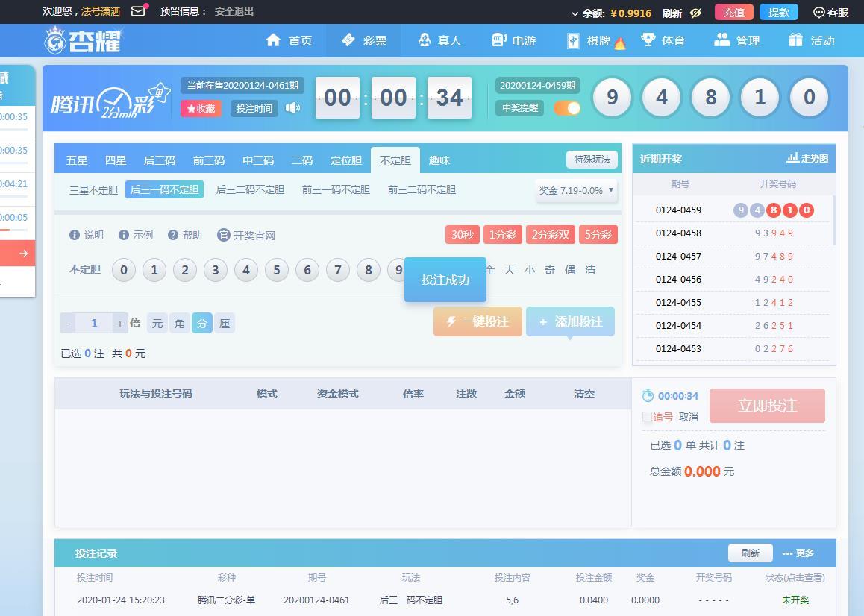Open the 体育 sports menu
Screen dimensions: 864x616
[x=663, y=40]
